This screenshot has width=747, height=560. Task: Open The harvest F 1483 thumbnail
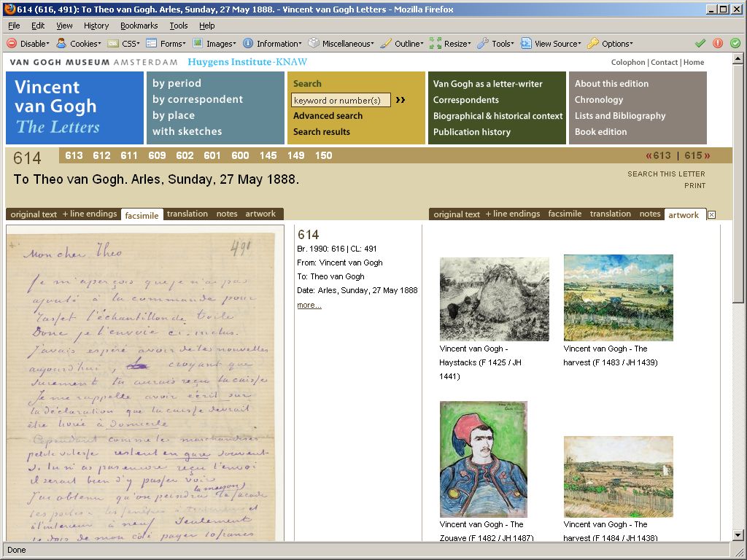[x=619, y=297]
